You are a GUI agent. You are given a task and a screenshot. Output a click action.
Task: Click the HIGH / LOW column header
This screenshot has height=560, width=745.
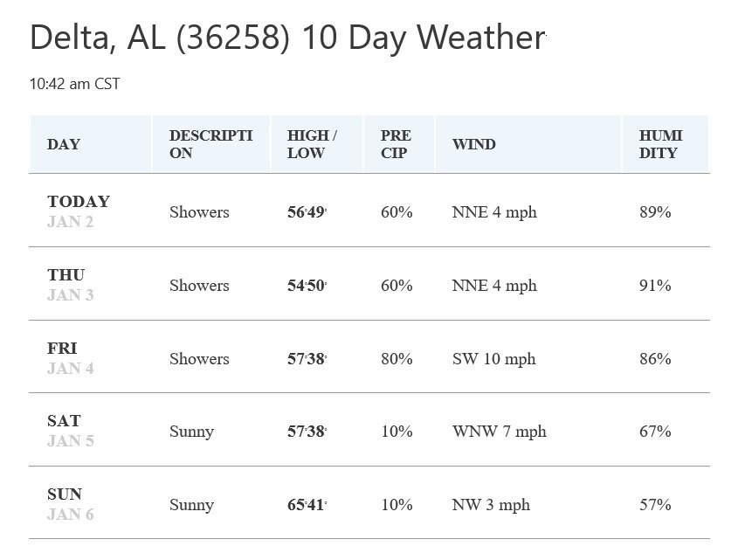point(316,144)
